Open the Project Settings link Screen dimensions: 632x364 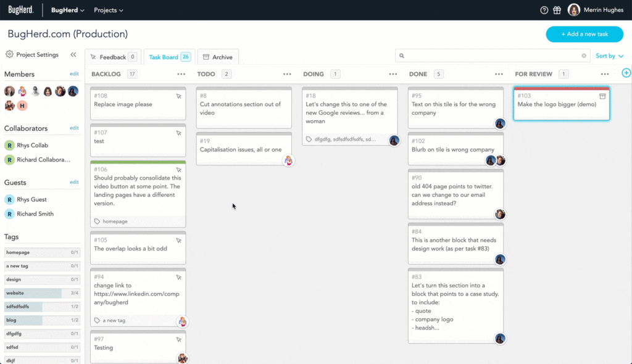pos(37,54)
